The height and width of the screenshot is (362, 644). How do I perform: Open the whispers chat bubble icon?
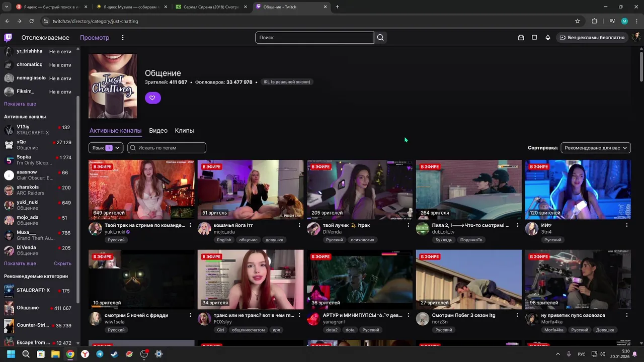534,38
